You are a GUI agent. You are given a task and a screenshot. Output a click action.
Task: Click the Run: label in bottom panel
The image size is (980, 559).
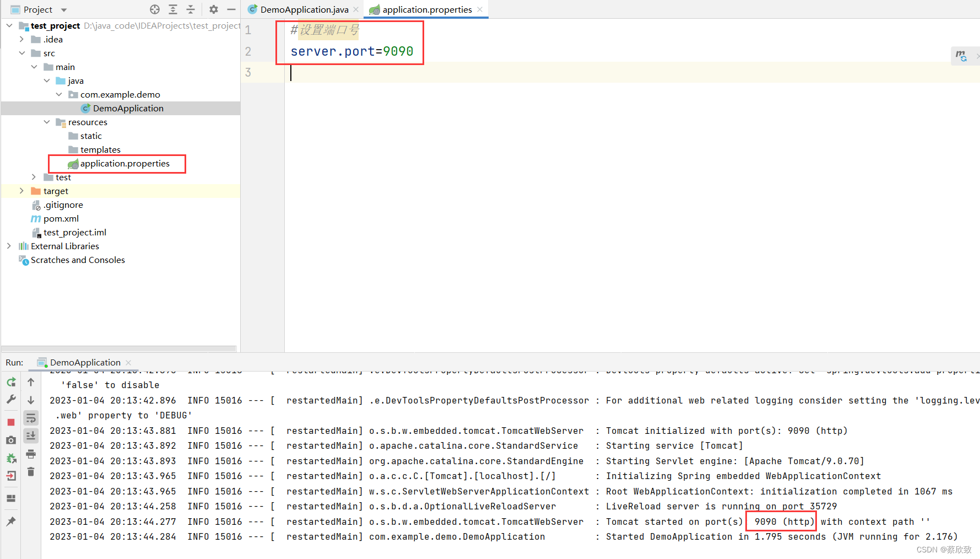tap(14, 362)
